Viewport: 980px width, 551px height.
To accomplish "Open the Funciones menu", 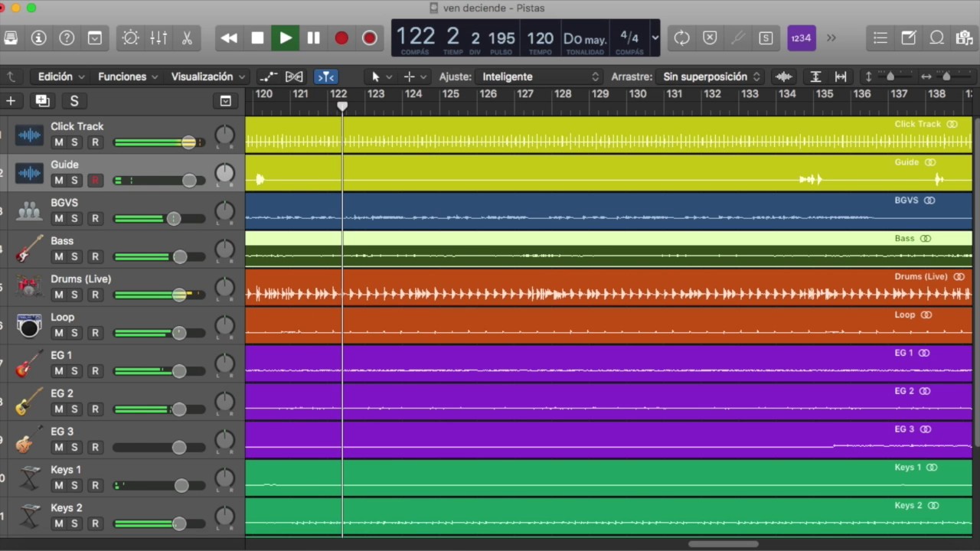I will tap(128, 77).
